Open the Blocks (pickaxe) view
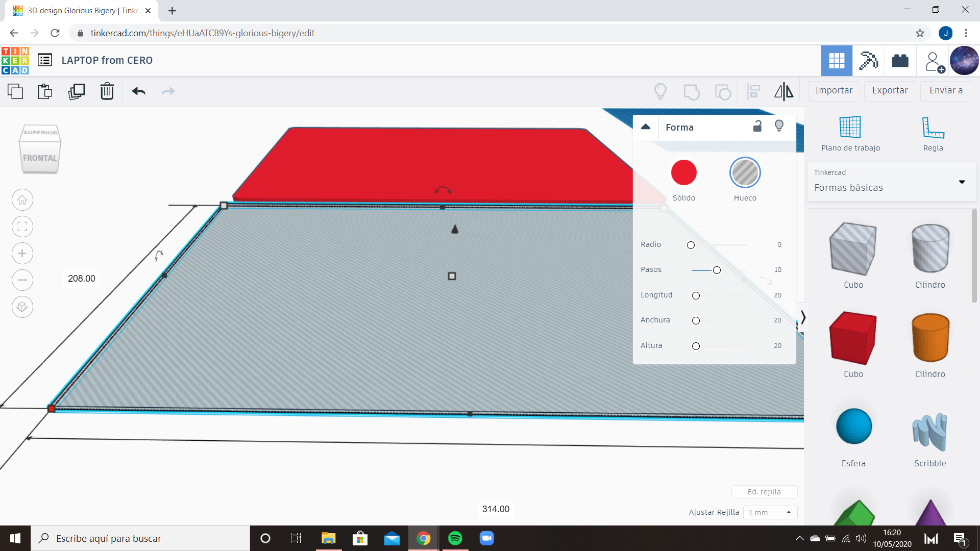The height and width of the screenshot is (551, 980). click(868, 61)
